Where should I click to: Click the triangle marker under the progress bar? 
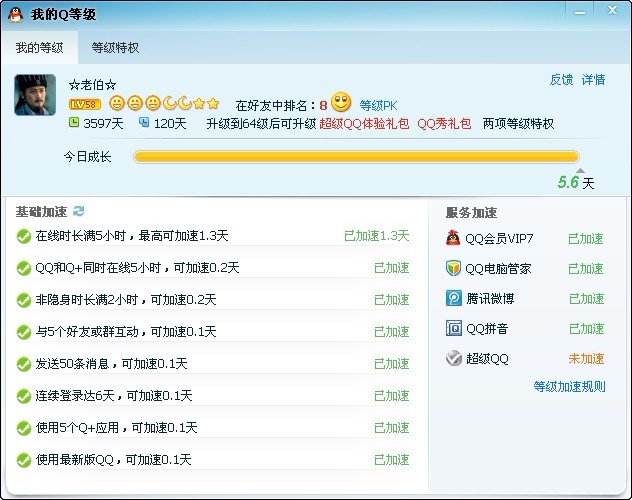[580, 170]
